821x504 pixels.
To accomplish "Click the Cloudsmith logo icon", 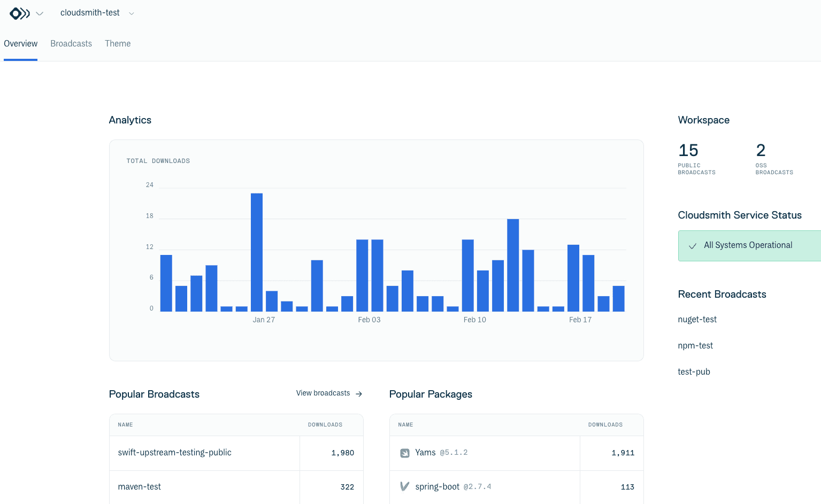I will click(x=20, y=13).
